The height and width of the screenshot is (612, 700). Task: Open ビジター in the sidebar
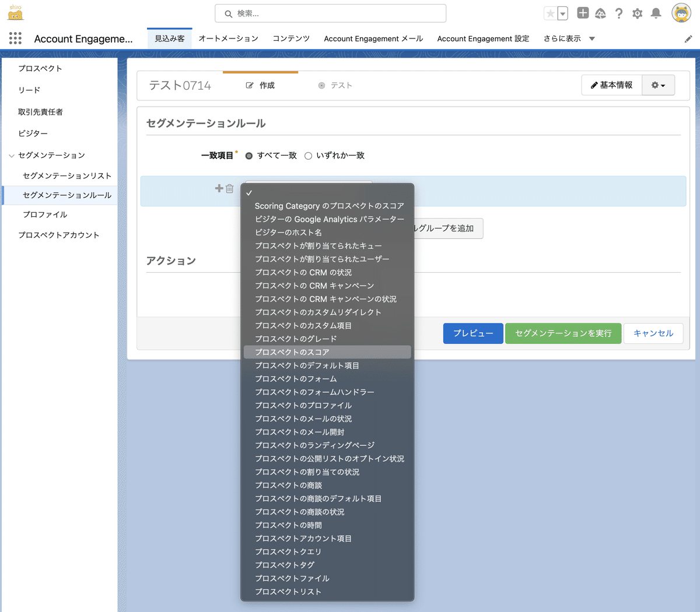(x=33, y=133)
